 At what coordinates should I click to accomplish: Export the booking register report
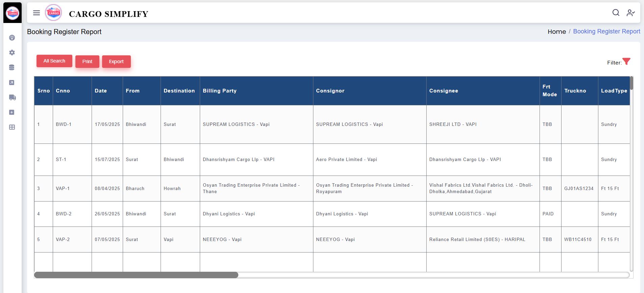pos(116,61)
